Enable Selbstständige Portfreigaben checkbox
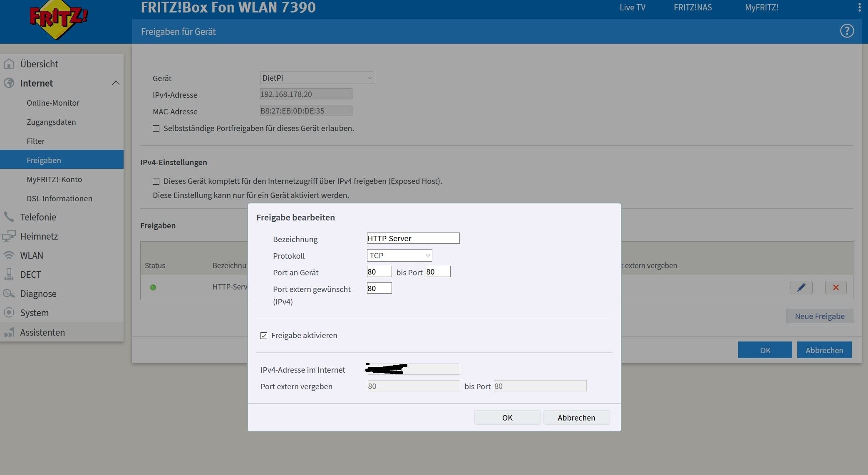 tap(156, 129)
